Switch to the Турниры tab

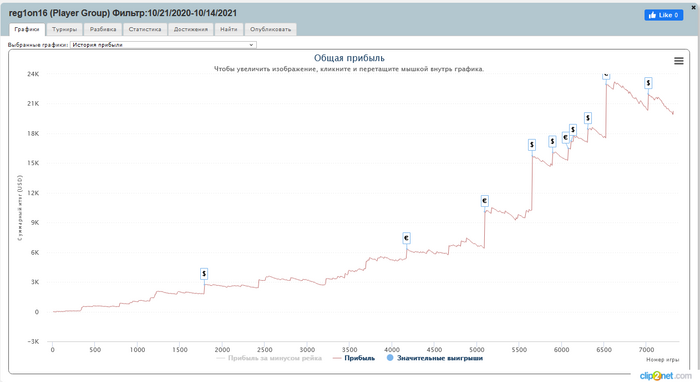64,29
